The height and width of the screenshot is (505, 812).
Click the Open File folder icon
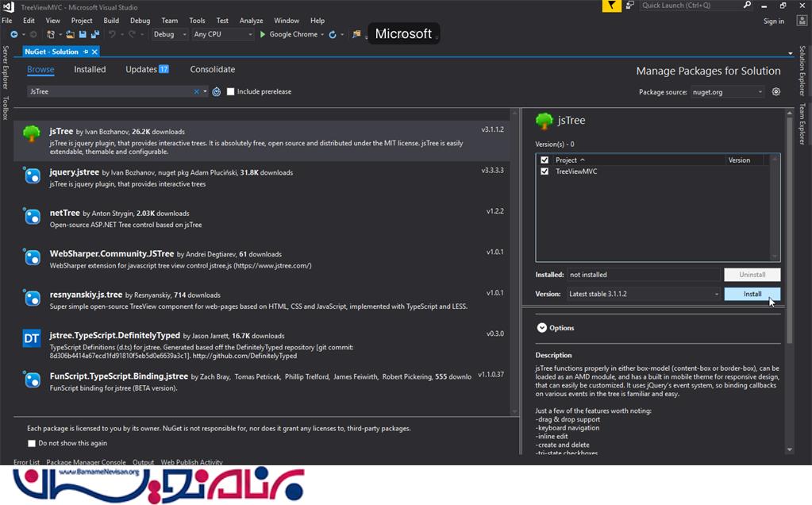click(70, 34)
